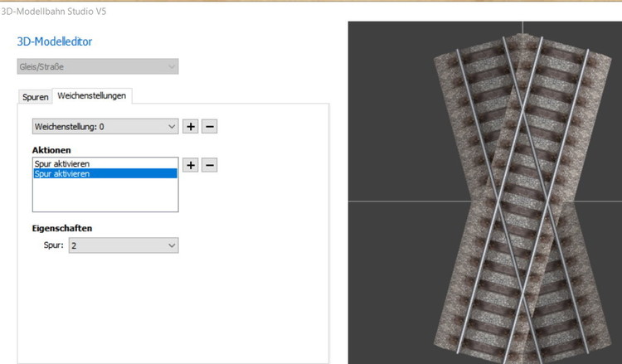
Task: Add a new Weichenstellung with plus button
Action: coord(191,127)
